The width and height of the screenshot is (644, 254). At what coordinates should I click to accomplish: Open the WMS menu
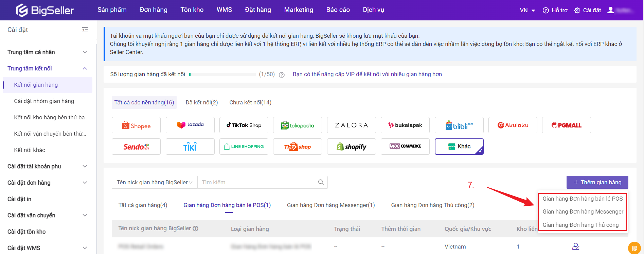(x=224, y=10)
